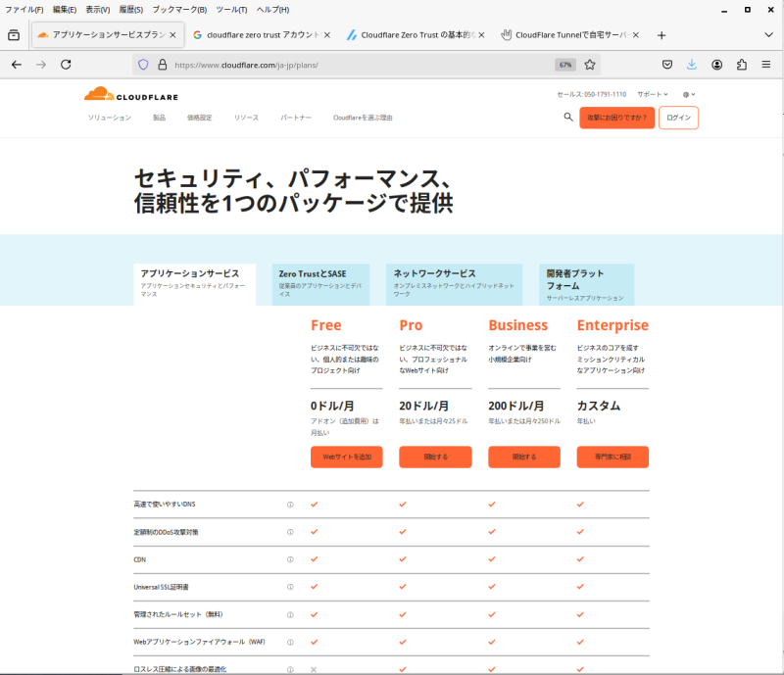
Task: Expand the list all tabs chevron
Action: (x=768, y=35)
